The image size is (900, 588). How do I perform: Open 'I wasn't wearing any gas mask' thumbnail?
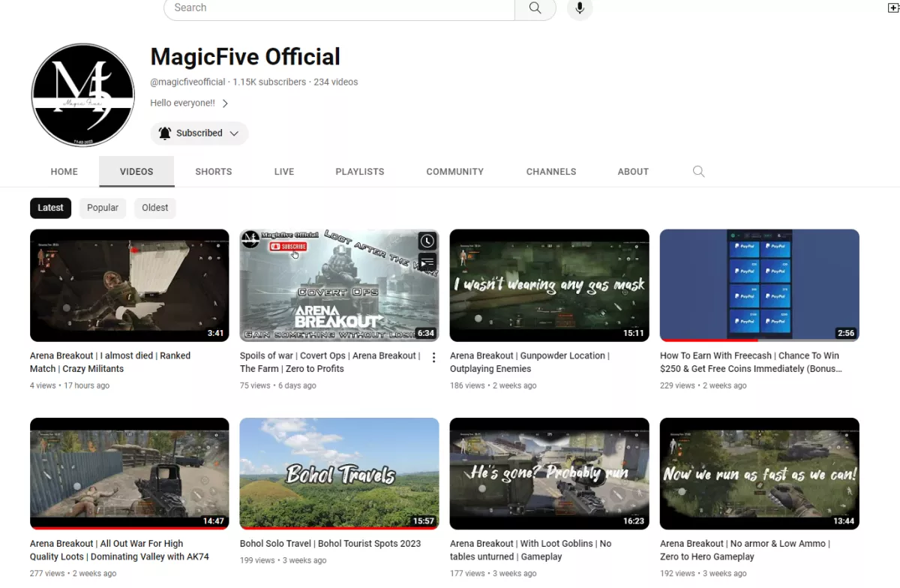click(549, 285)
